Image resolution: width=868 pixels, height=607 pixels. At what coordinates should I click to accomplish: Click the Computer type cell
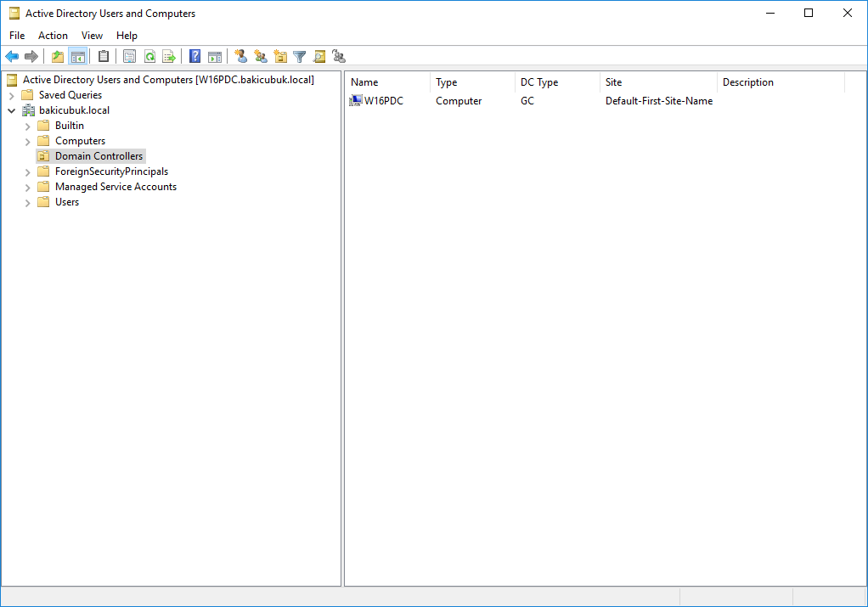pos(459,101)
